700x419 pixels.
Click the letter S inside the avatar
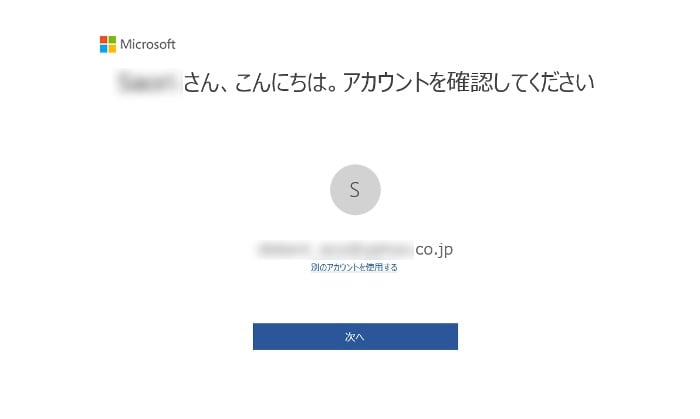point(355,190)
